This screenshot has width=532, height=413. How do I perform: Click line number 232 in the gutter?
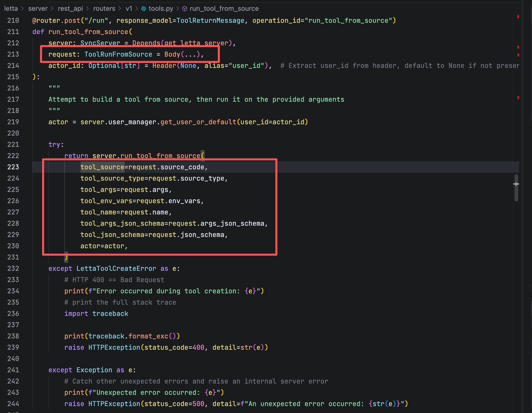(x=13, y=269)
